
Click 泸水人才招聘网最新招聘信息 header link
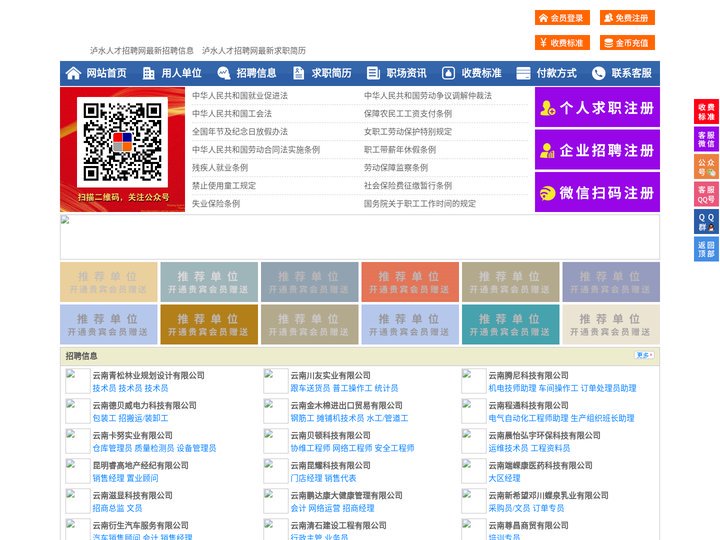click(x=142, y=51)
